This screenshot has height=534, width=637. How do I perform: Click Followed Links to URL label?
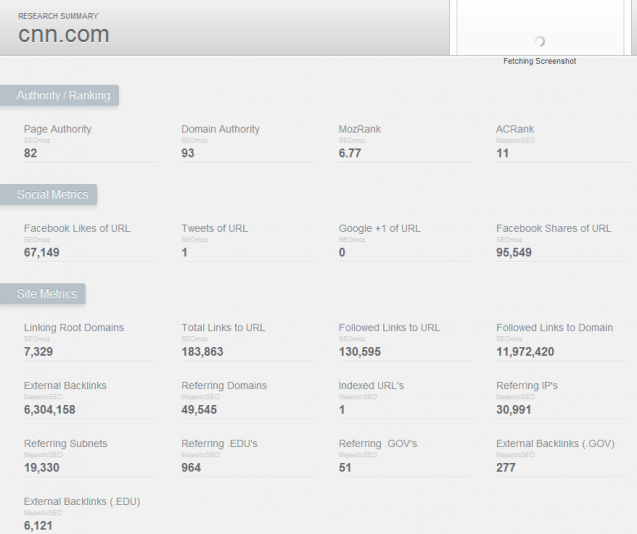click(x=390, y=328)
